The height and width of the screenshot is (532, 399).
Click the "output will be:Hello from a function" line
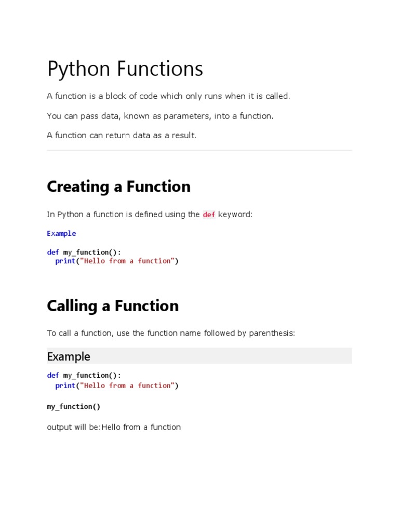tap(114, 427)
